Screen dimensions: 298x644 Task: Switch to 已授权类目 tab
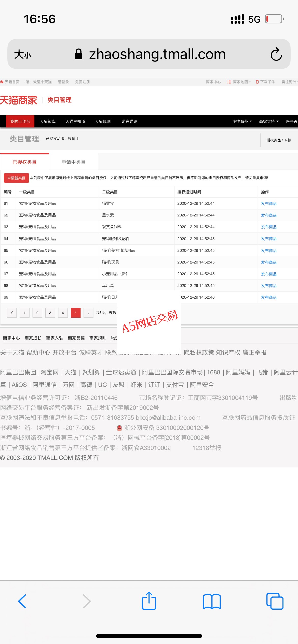click(24, 162)
